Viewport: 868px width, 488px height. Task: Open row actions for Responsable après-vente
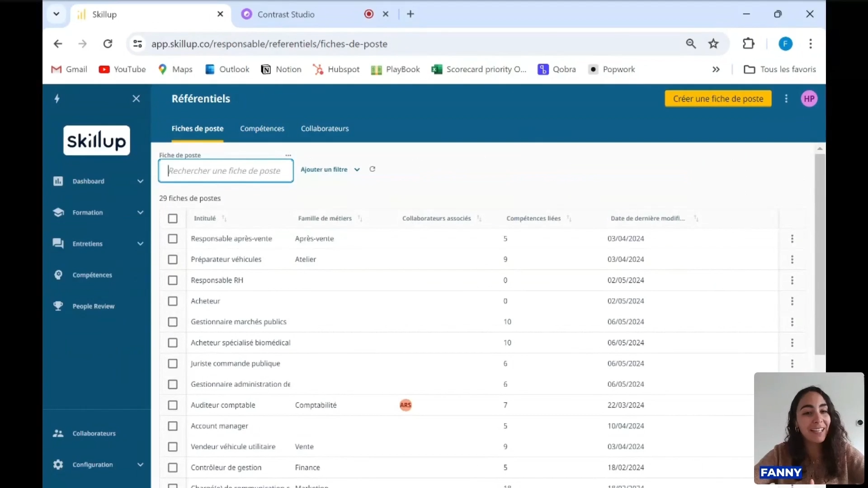[x=792, y=239]
